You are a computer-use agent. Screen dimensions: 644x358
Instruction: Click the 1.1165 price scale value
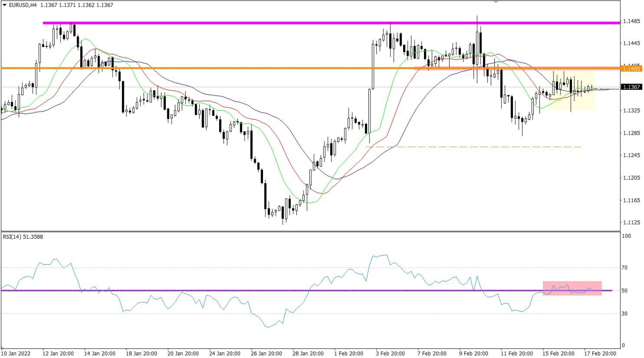click(631, 200)
